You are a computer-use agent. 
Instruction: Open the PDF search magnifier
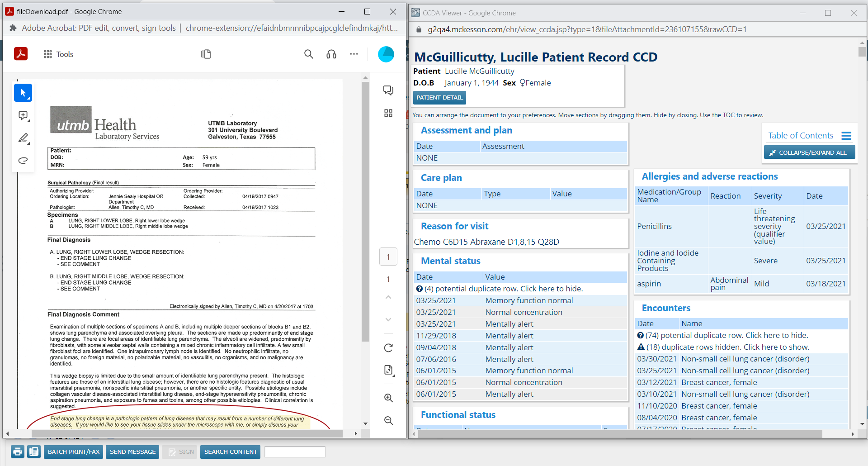308,54
